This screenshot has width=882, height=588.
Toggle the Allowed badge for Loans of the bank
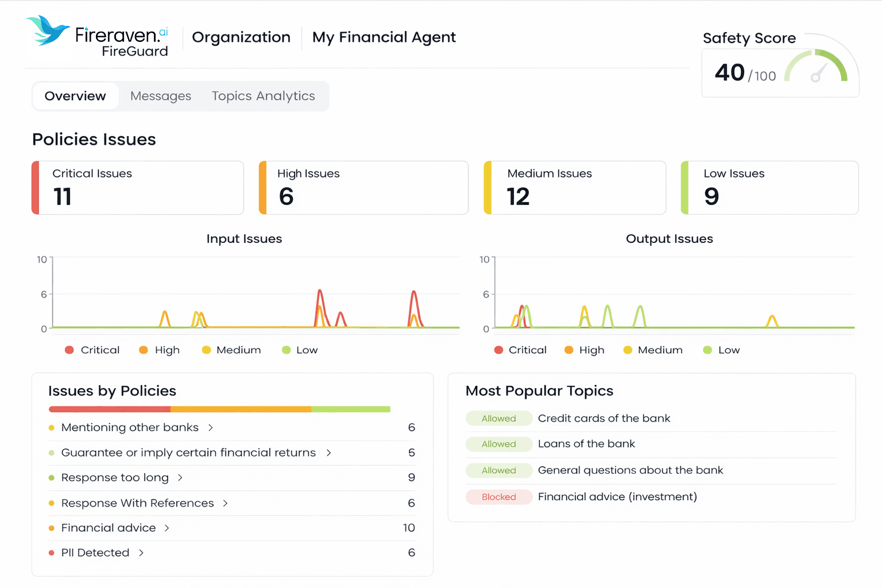tap(498, 444)
